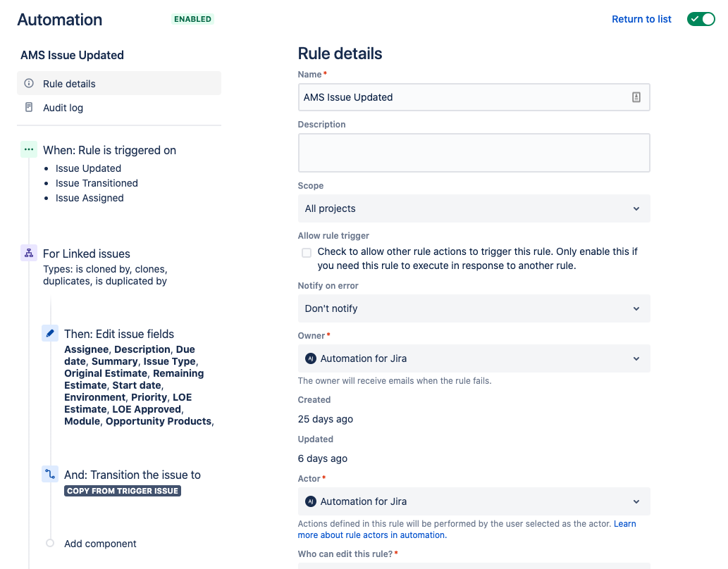This screenshot has height=569, width=728.
Task: Check the Allow rule trigger checkbox
Action: point(307,253)
